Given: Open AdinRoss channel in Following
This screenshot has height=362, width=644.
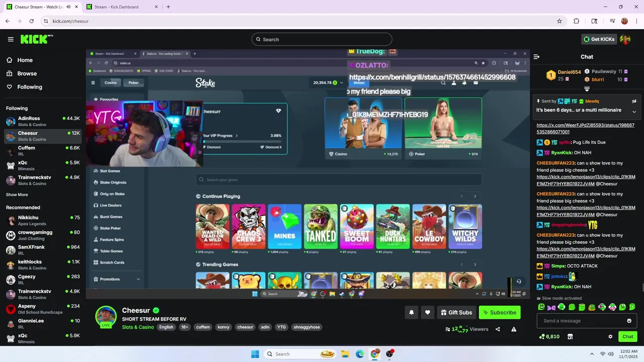Looking at the screenshot, I should pos(43,121).
